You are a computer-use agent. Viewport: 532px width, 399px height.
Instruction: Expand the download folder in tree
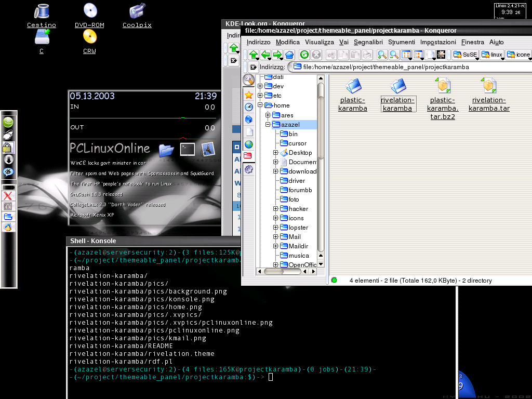(x=275, y=171)
